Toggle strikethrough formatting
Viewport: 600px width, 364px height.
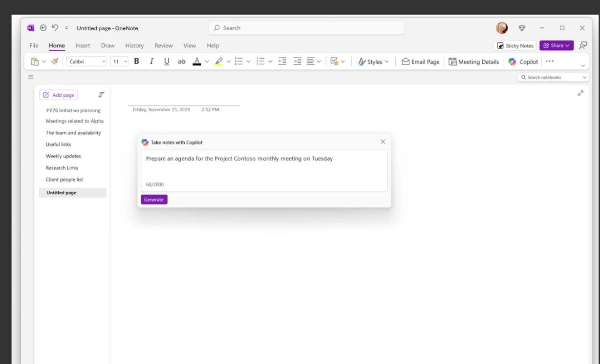[182, 61]
